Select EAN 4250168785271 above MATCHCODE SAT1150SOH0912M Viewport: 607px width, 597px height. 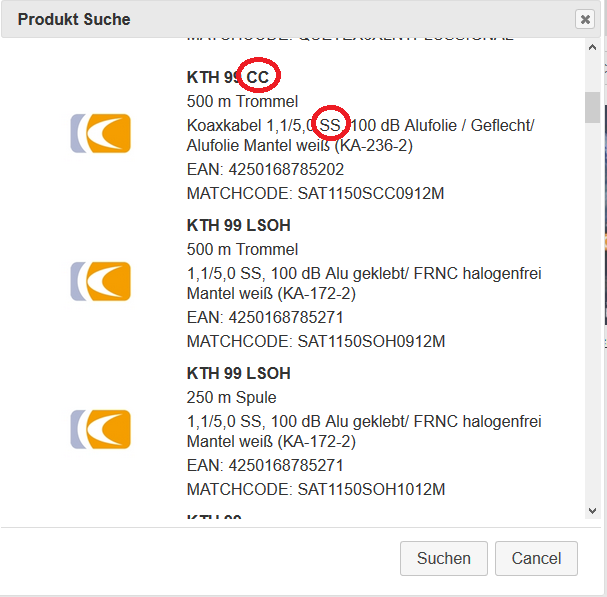click(x=265, y=317)
